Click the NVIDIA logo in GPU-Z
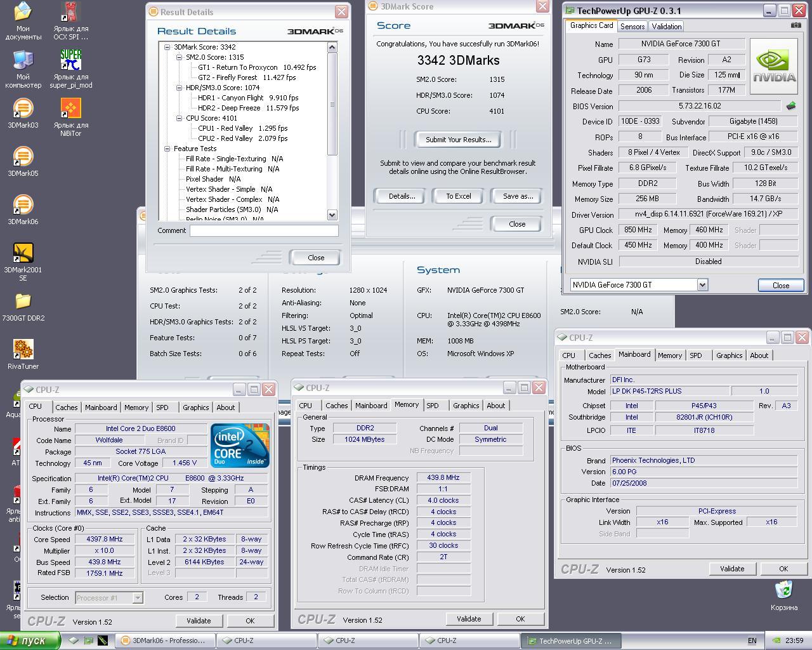The height and width of the screenshot is (650, 812). point(774,67)
